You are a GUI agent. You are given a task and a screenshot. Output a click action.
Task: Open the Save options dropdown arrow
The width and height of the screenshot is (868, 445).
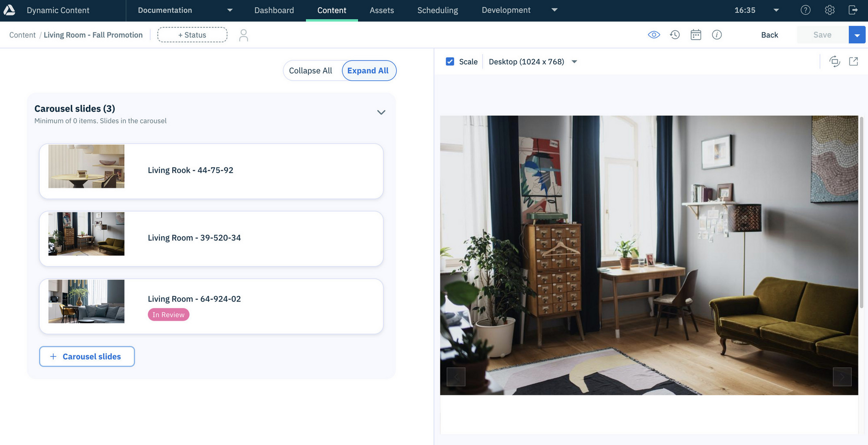point(857,35)
